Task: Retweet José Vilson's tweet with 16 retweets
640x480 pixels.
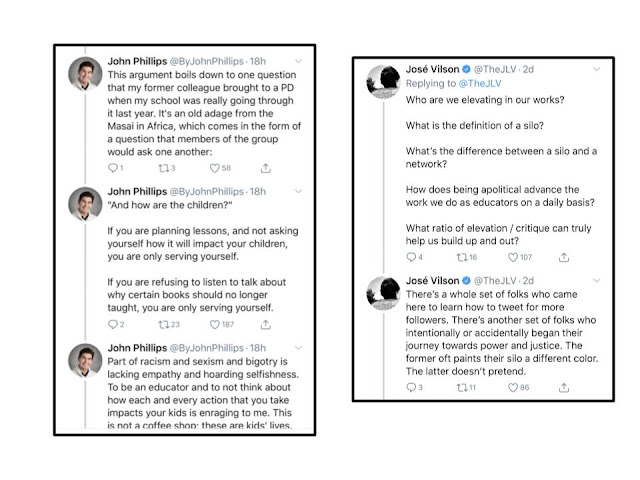Action: [x=462, y=257]
